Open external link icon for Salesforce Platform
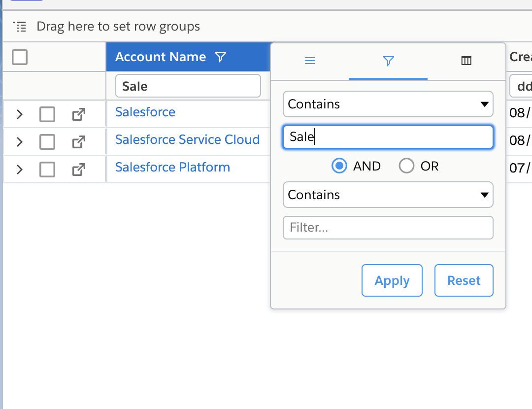The width and height of the screenshot is (532, 409). [x=78, y=170]
